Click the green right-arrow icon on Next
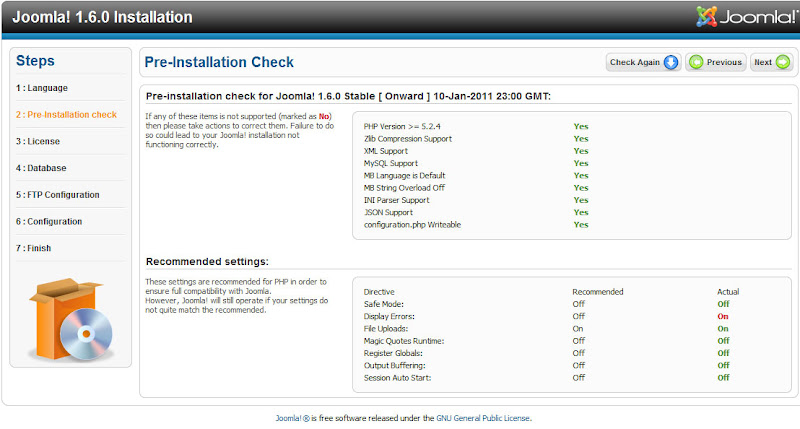Image resolution: width=800 pixels, height=429 pixels. point(783,62)
